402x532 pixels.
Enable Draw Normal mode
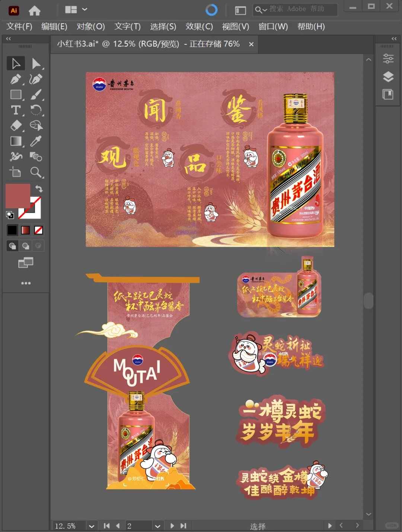[x=12, y=246]
